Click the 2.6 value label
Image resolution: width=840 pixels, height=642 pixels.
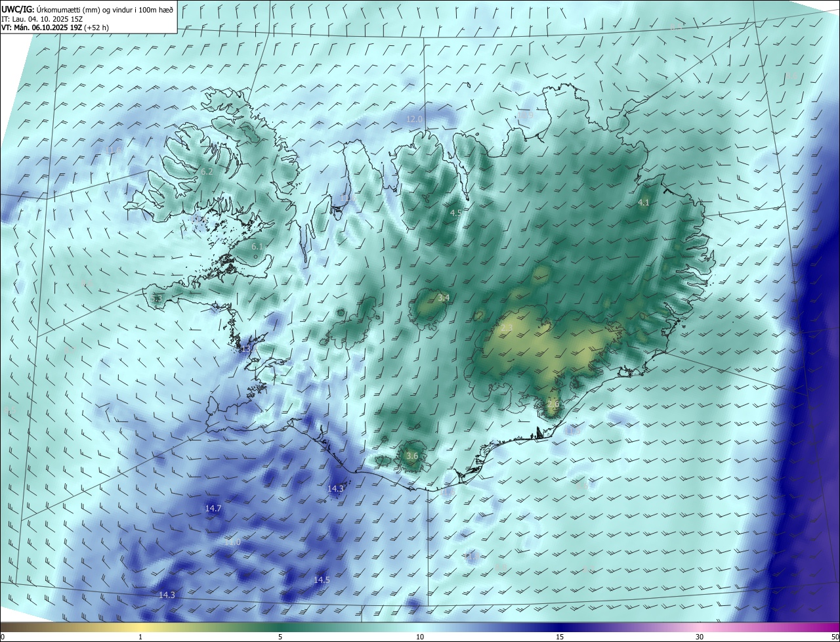(553, 405)
